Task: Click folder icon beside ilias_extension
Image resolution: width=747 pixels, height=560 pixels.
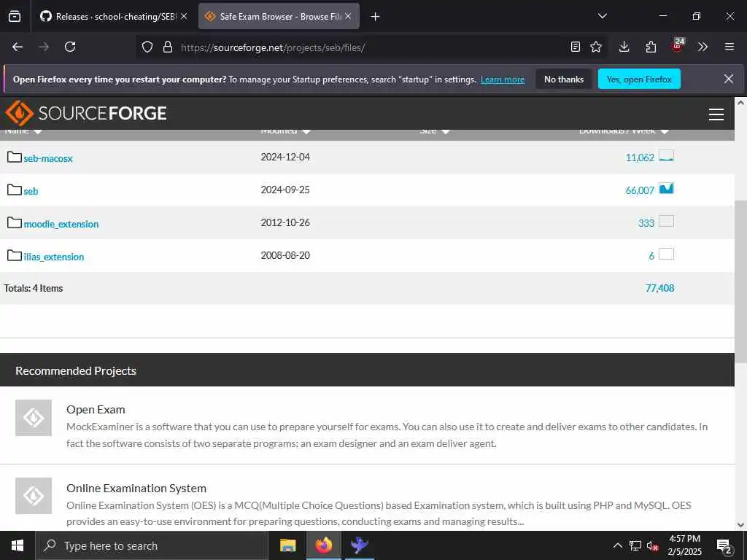Action: pos(15,255)
